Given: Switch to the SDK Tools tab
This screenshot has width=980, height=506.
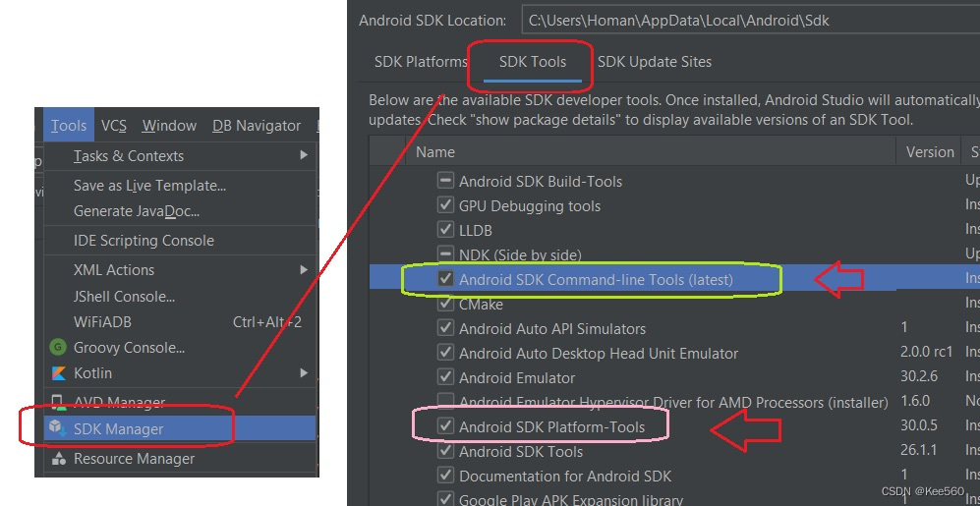Looking at the screenshot, I should coord(533,62).
